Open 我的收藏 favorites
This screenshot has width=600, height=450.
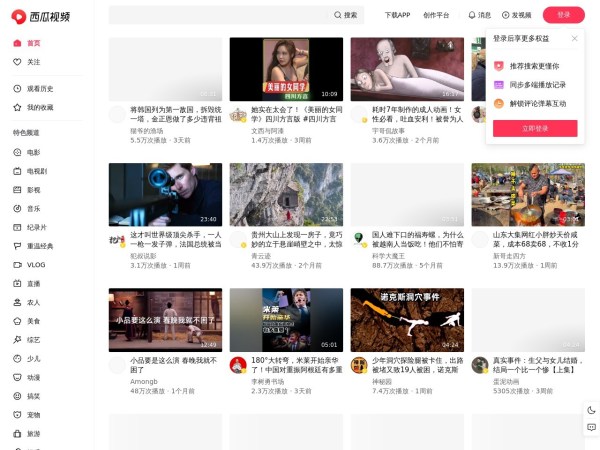coord(40,107)
